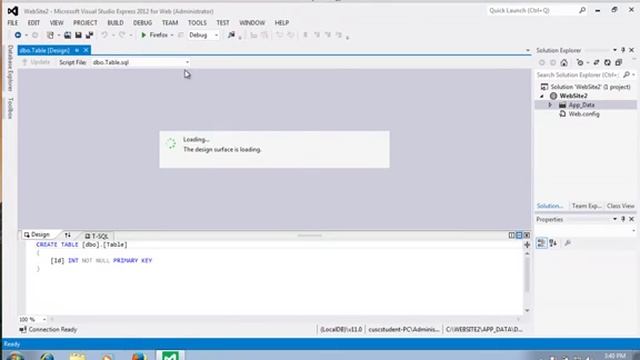
Task: Open the Database Explorer side tab
Action: (11, 68)
